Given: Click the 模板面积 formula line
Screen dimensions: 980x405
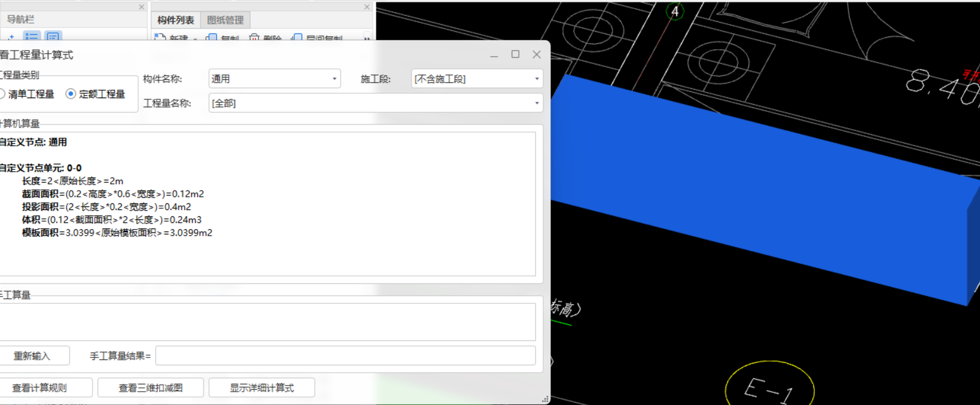Looking at the screenshot, I should pos(117,233).
